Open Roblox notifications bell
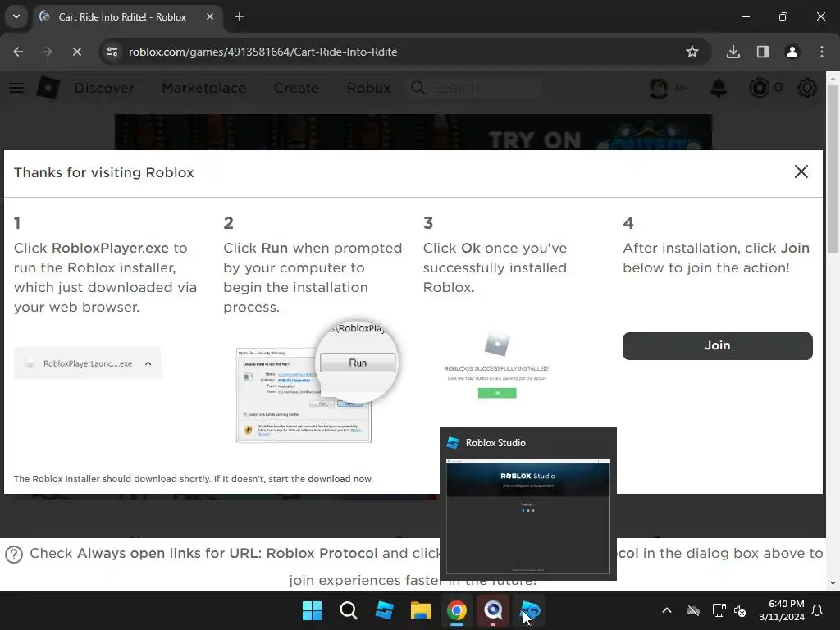The width and height of the screenshot is (840, 630). (x=719, y=88)
